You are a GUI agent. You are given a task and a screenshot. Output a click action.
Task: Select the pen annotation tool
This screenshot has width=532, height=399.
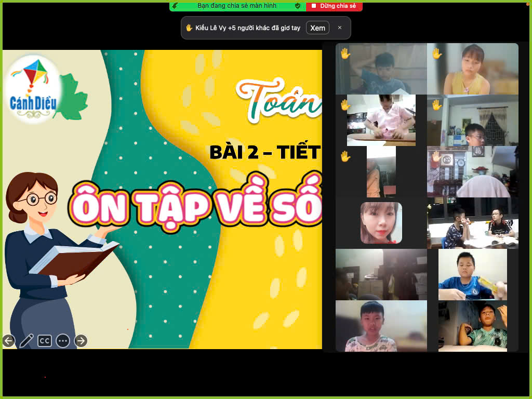pos(26,341)
